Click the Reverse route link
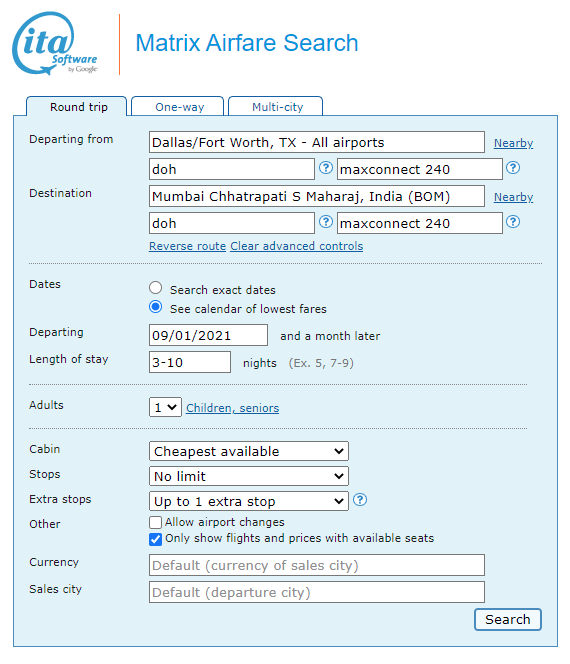Image resolution: width=570 pixels, height=664 pixels. [187, 246]
